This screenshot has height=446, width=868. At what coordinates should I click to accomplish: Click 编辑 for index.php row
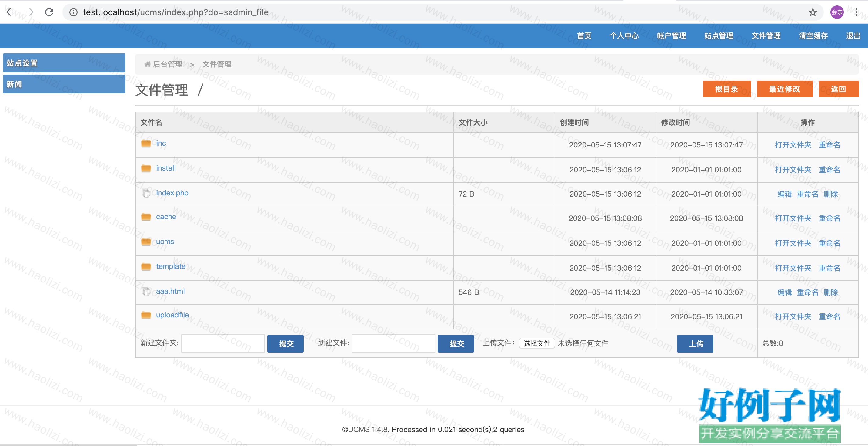784,194
